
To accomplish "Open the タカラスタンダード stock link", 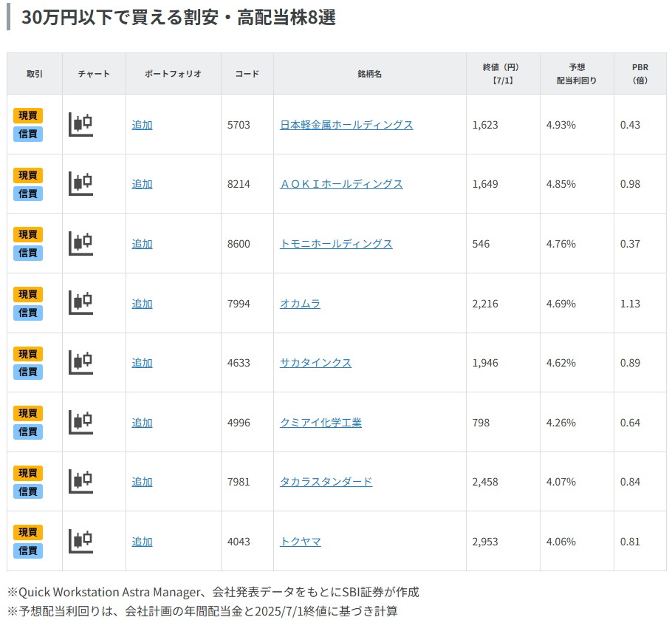I will [x=326, y=482].
